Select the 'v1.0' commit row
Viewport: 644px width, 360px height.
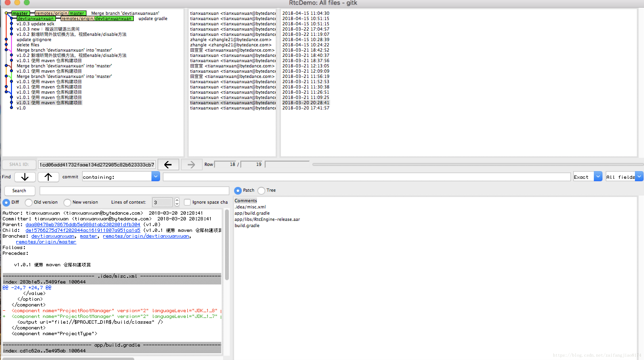tap(21, 108)
